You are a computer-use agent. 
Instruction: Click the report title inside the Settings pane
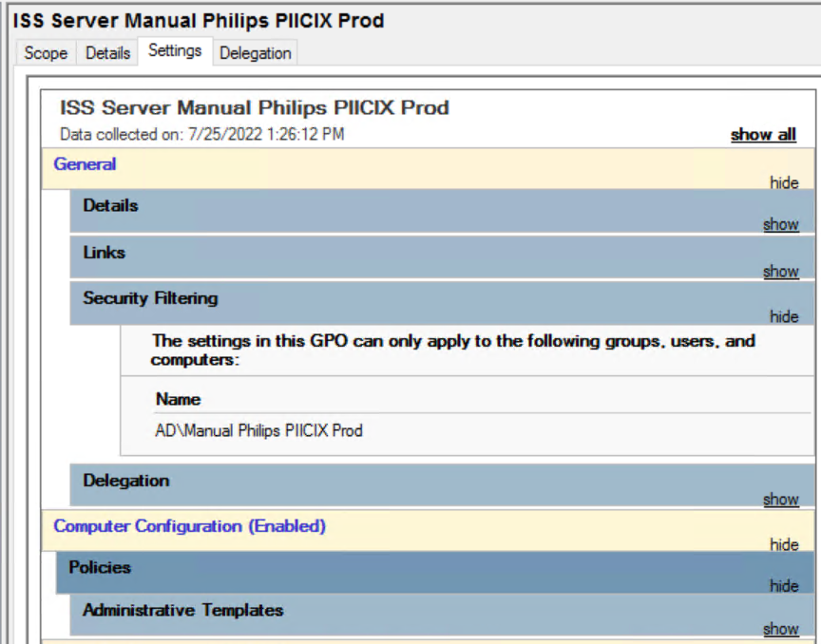255,108
